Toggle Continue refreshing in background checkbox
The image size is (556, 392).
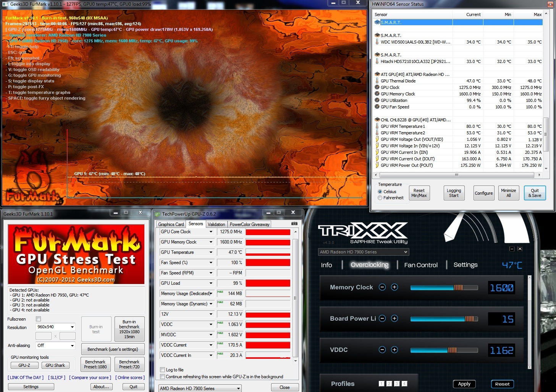(x=163, y=377)
